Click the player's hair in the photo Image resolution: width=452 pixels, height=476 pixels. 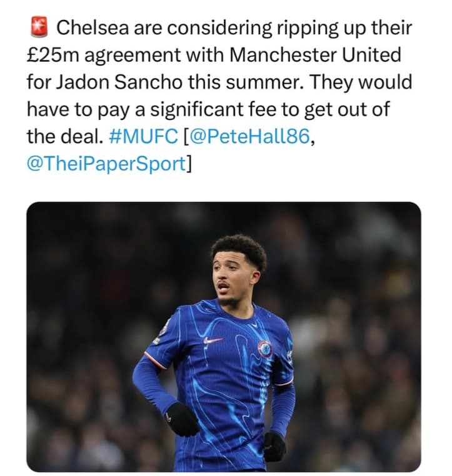(x=239, y=247)
